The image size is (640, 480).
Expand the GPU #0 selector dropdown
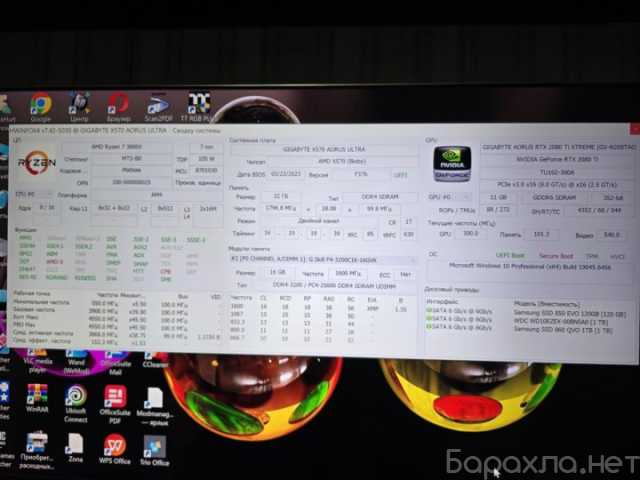444,198
